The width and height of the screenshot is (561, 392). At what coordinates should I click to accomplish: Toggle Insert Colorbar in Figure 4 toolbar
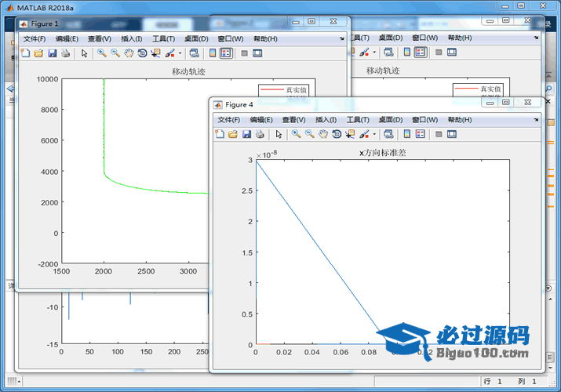(x=406, y=134)
